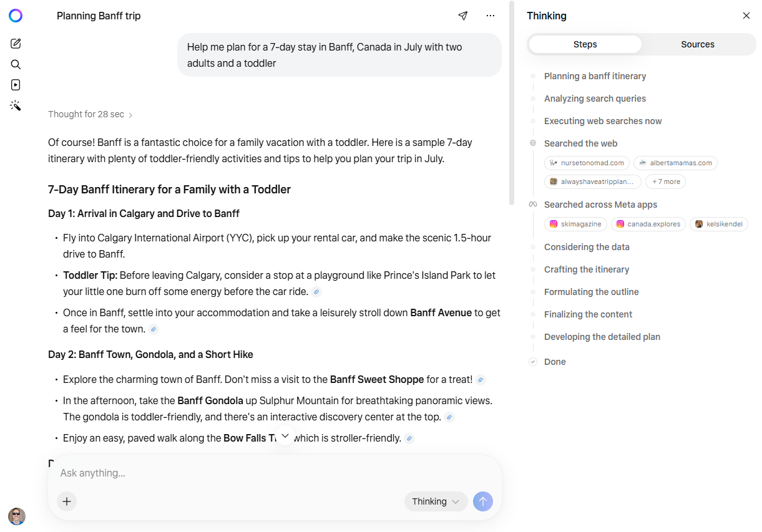
Task: Open search from the left sidebar
Action: (x=16, y=64)
